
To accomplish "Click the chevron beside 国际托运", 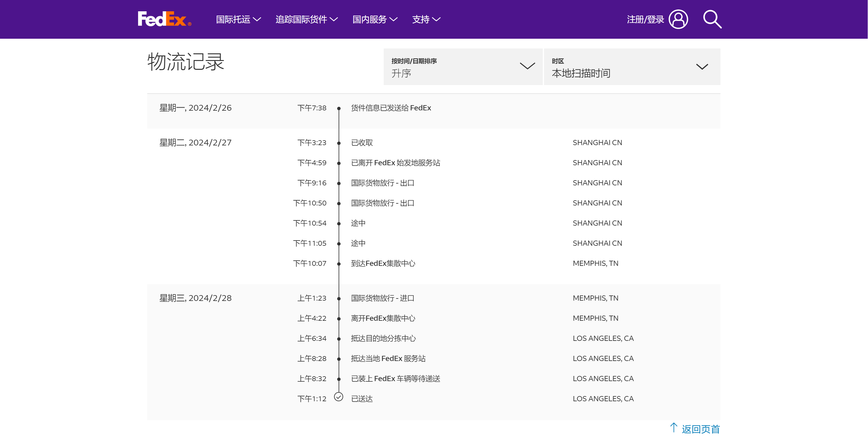I will point(257,20).
